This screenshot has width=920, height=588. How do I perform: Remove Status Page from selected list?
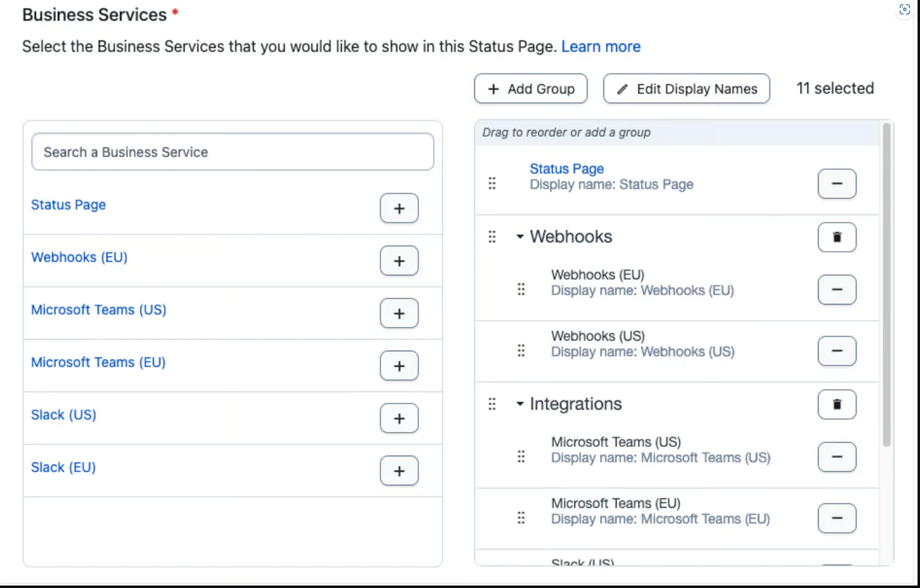(x=837, y=183)
